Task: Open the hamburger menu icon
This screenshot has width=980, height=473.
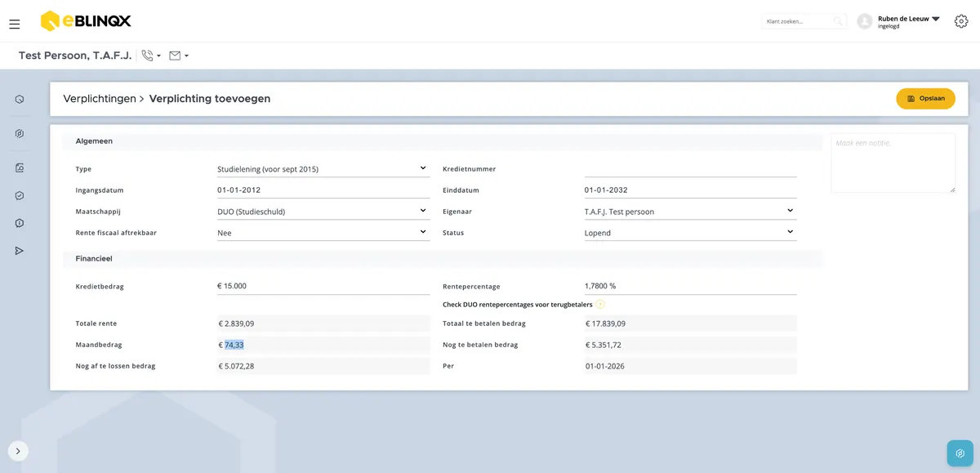Action: point(14,25)
